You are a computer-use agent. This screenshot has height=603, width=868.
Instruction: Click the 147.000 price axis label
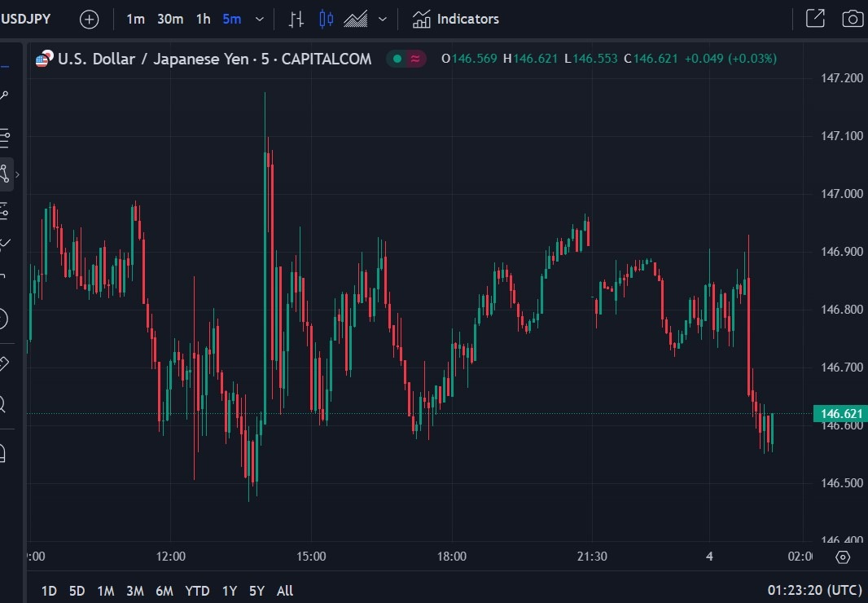tap(842, 193)
